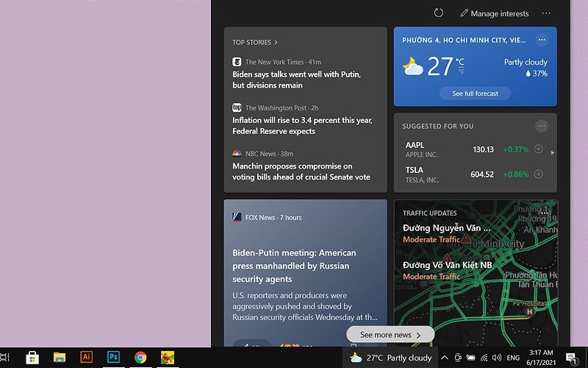588x368 pixels.
Task: Switch temperature unit to Celsius
Action: point(460,61)
